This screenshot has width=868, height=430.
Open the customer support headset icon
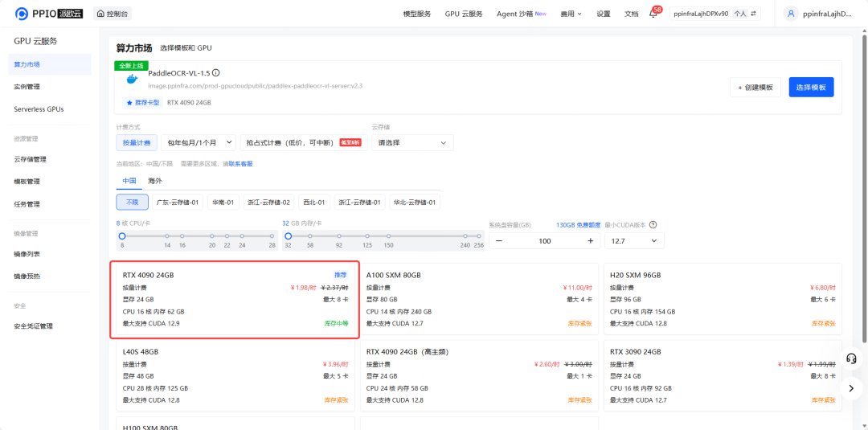(851, 358)
